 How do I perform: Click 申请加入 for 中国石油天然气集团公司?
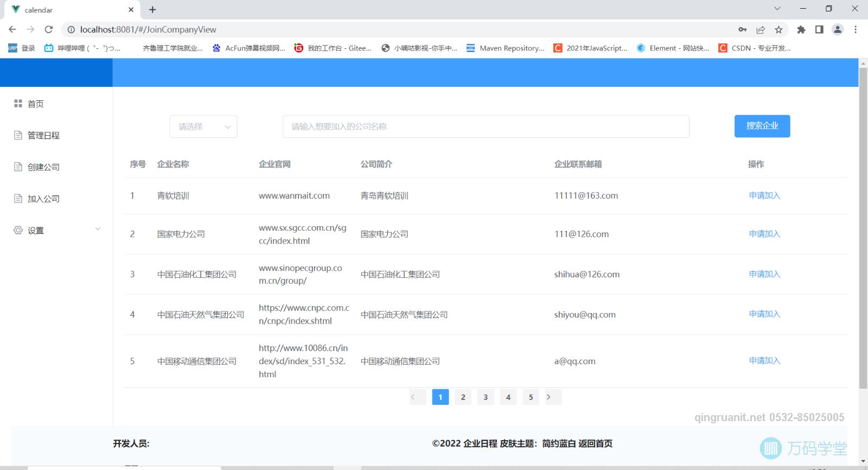pyautogui.click(x=764, y=314)
